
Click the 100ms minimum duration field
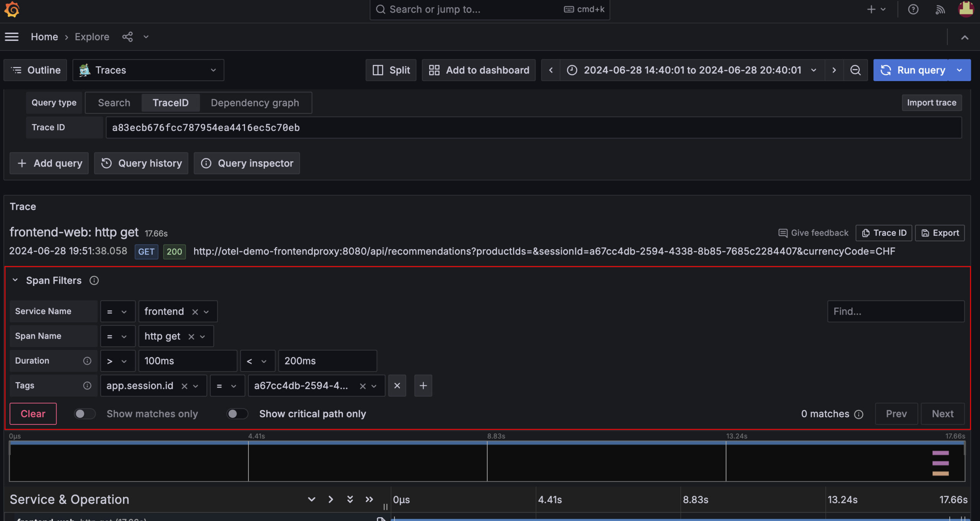(x=188, y=361)
